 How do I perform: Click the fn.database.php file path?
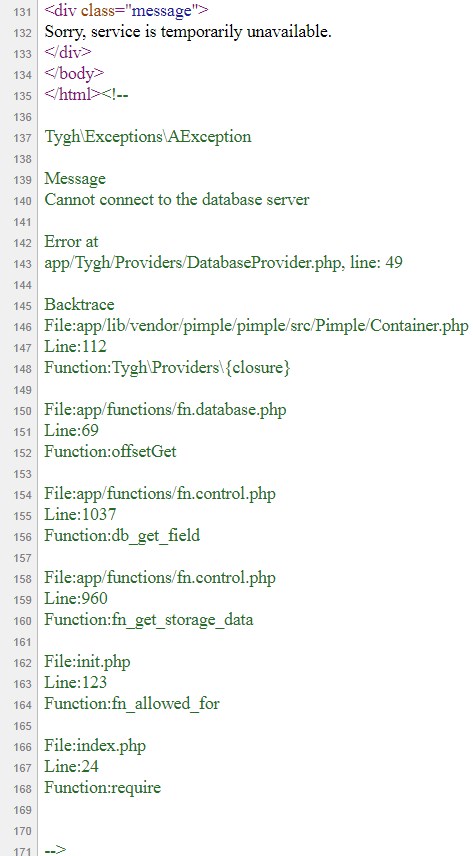pyautogui.click(x=165, y=409)
